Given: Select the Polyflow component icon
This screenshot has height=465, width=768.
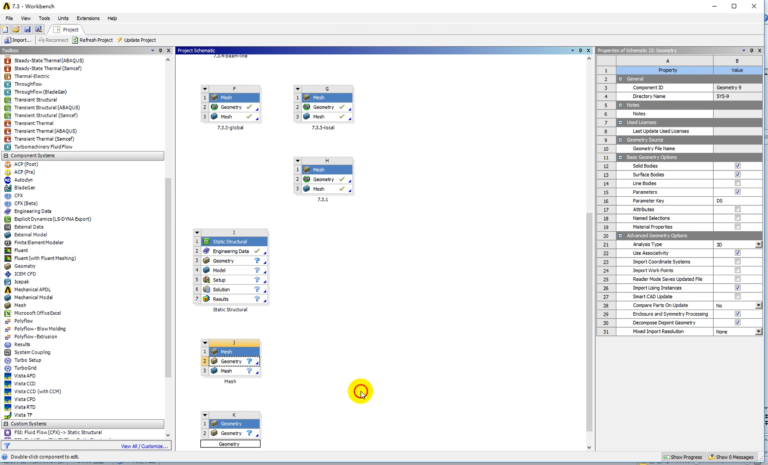Looking at the screenshot, I should point(7,321).
